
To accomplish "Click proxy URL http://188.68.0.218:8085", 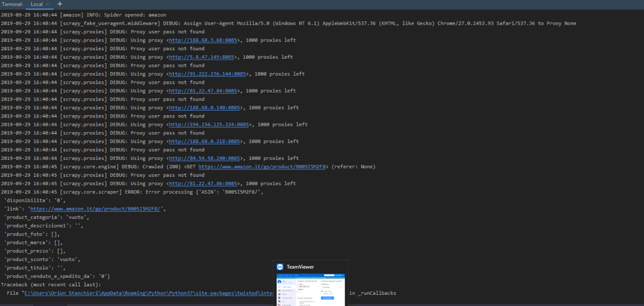I will [204, 141].
